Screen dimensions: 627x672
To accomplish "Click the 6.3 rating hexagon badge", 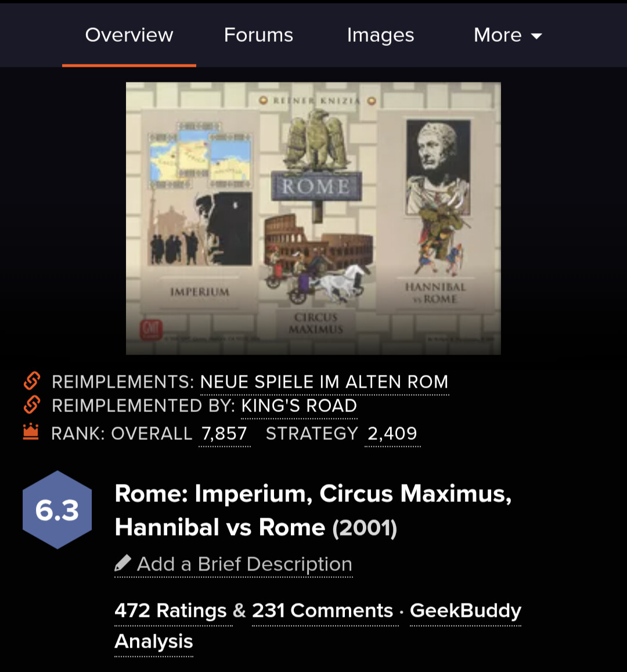I will pos(57,510).
